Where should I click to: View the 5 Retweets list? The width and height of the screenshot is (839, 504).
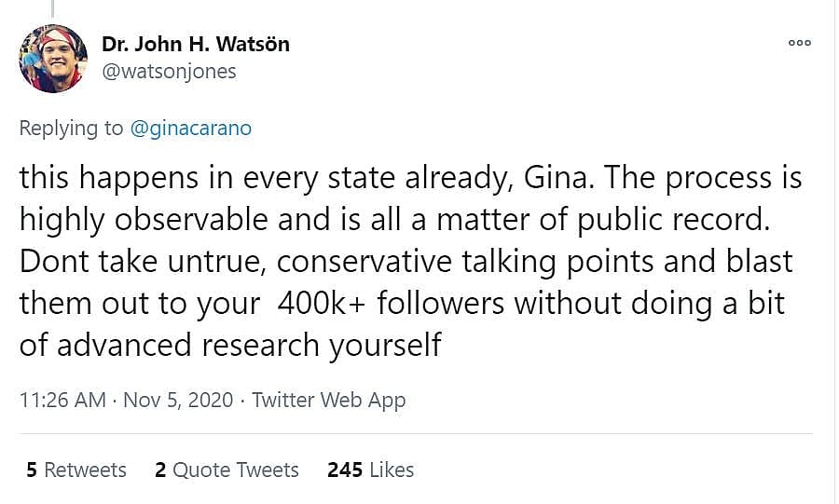click(x=76, y=470)
